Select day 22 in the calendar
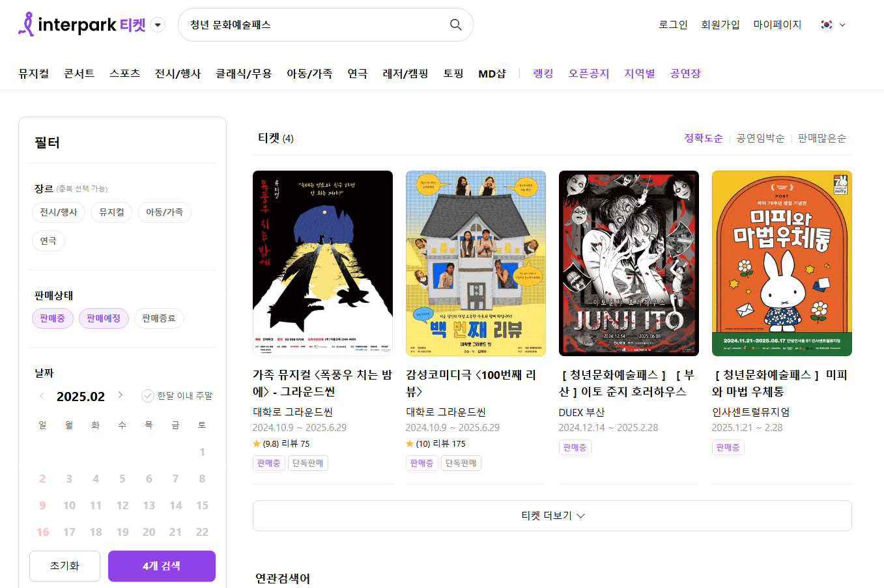The image size is (884, 588). pos(202,532)
